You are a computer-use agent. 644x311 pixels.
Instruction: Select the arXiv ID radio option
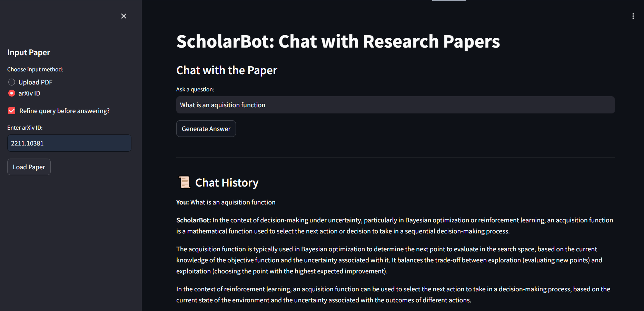pos(12,93)
